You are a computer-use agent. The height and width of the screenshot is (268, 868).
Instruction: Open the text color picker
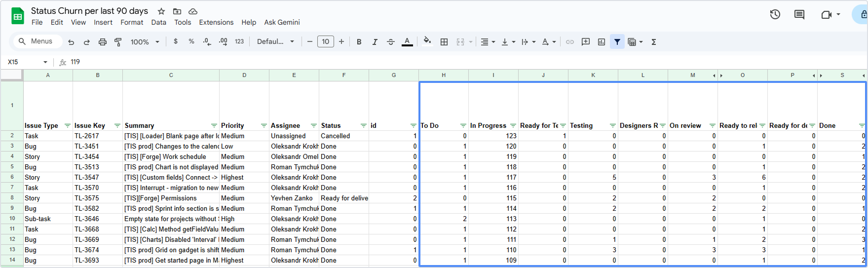tap(407, 42)
